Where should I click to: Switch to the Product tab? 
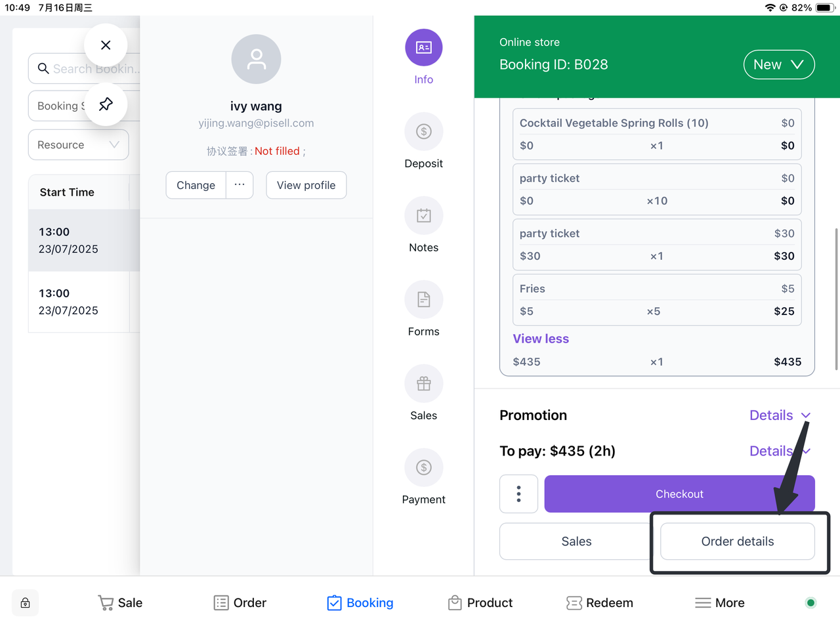(x=480, y=603)
